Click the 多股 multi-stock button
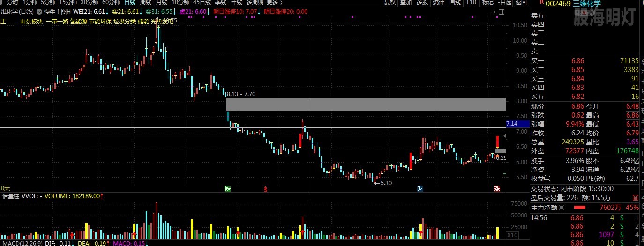Screen dimensions: 644x246 pyautogui.click(x=422, y=2)
